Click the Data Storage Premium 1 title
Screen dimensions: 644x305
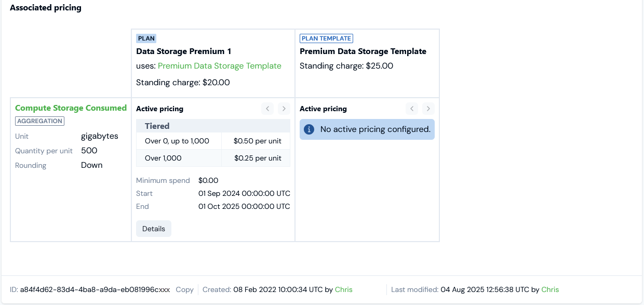click(184, 51)
